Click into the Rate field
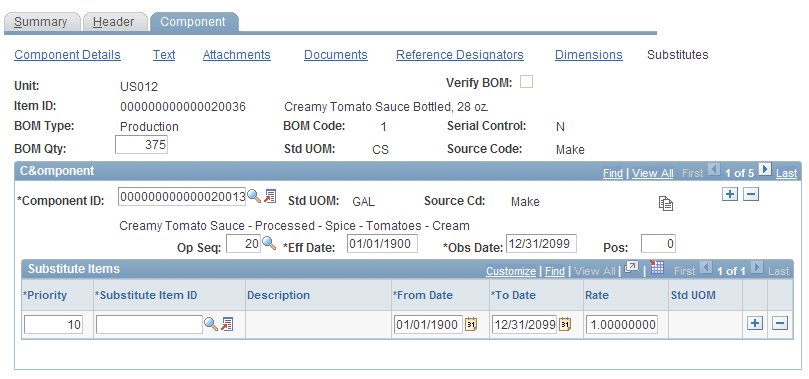This screenshot has height=379, width=809. point(622,325)
